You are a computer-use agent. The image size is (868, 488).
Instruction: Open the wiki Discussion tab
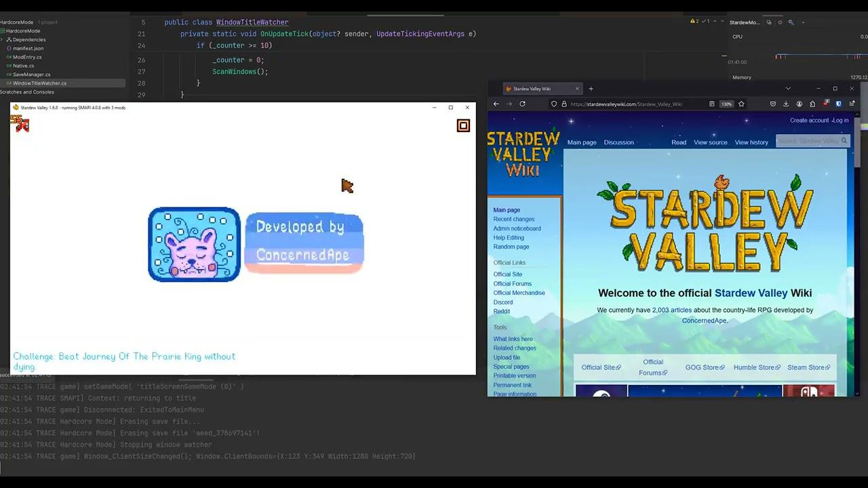click(618, 142)
